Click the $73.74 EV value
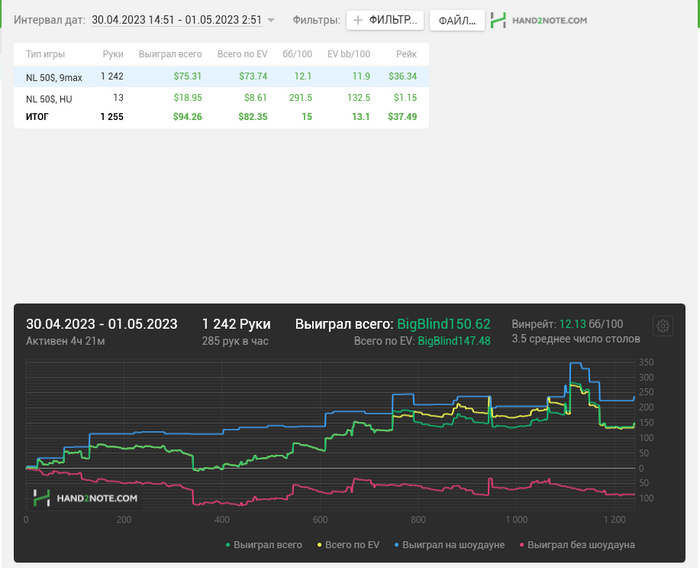 point(253,76)
